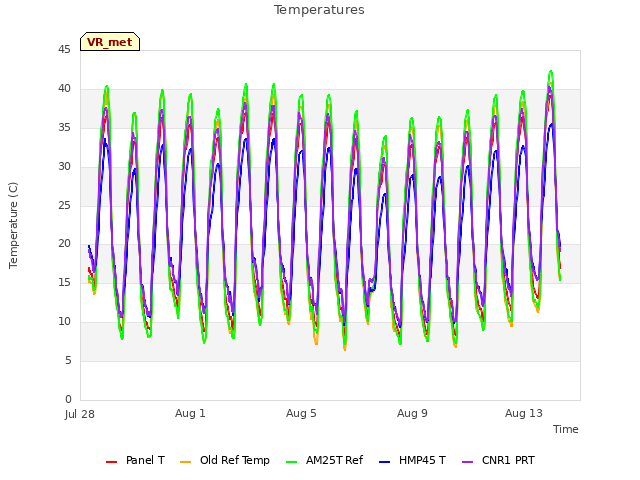640x480 pixels.
Task: Click the 5 y-axis tick label
Action: 68,360
